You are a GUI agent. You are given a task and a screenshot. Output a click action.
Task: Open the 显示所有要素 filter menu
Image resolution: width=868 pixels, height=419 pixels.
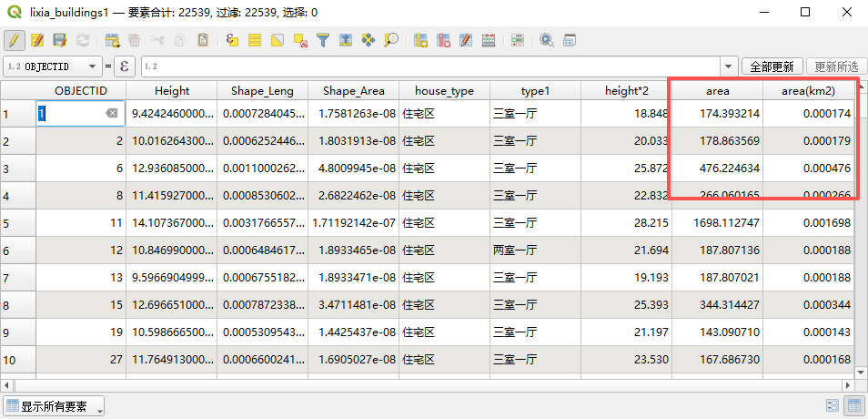54,406
